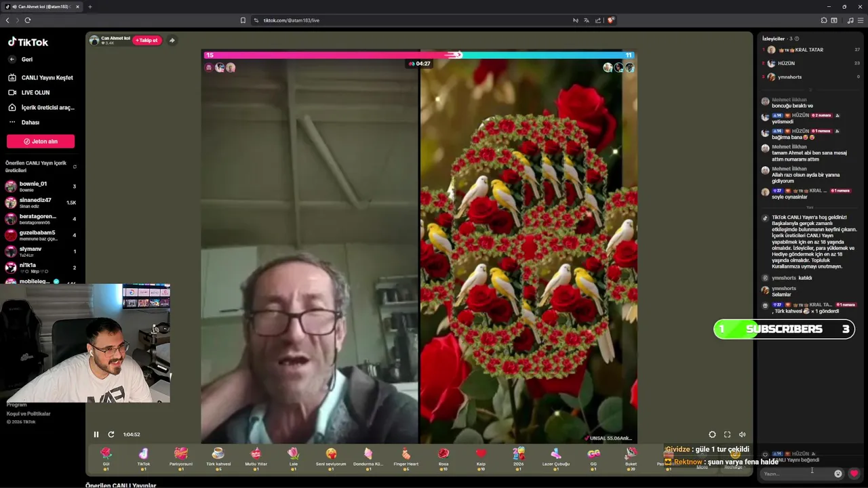Send the TikTok gift
The image size is (868, 488).
143,458
